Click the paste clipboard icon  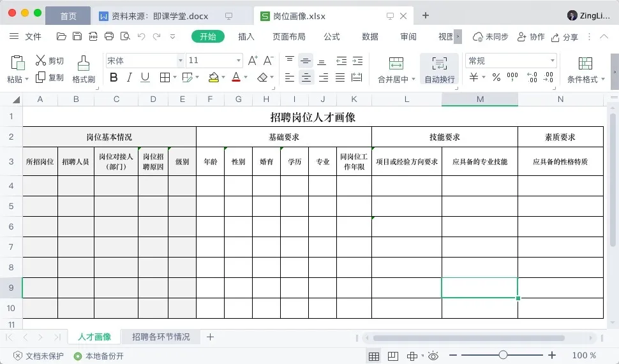17,63
